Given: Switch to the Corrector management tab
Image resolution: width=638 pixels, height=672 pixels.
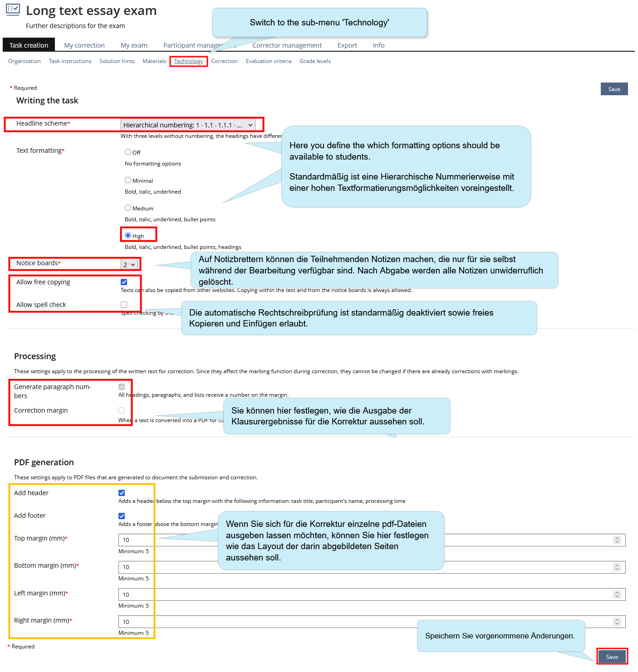Looking at the screenshot, I should coord(287,45).
